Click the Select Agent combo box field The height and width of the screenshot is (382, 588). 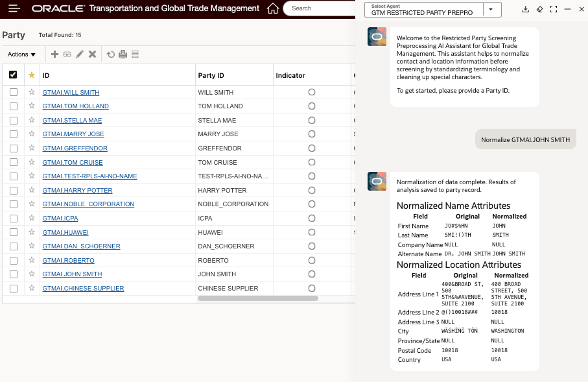(433, 9)
